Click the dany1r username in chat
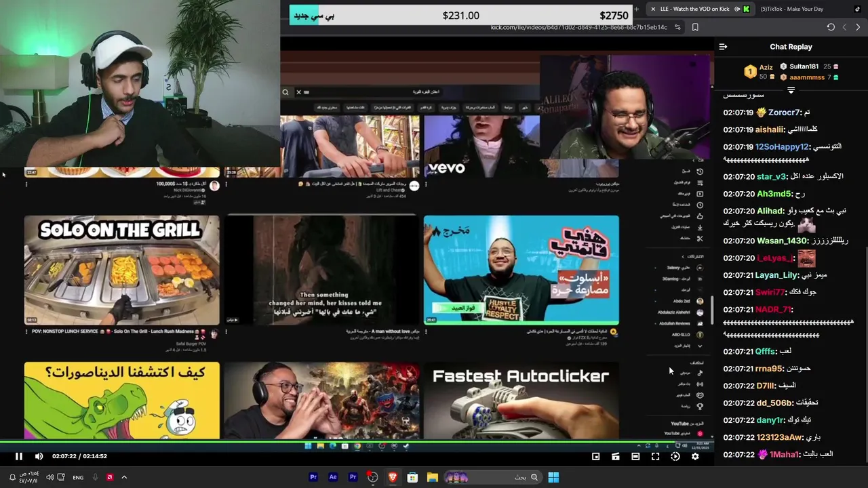868x488 pixels. point(770,420)
